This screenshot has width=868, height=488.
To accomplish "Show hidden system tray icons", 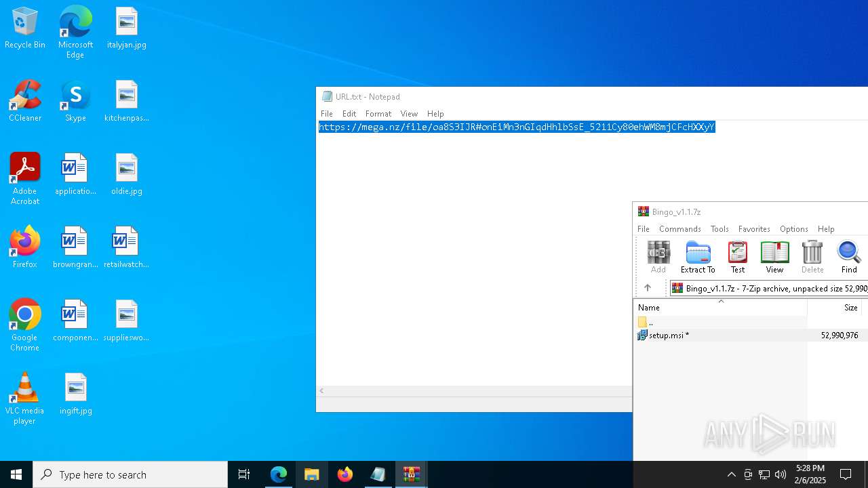I will pyautogui.click(x=731, y=474).
